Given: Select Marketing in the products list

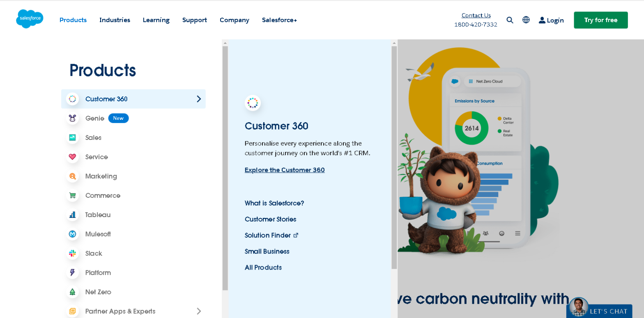Looking at the screenshot, I should click(101, 176).
